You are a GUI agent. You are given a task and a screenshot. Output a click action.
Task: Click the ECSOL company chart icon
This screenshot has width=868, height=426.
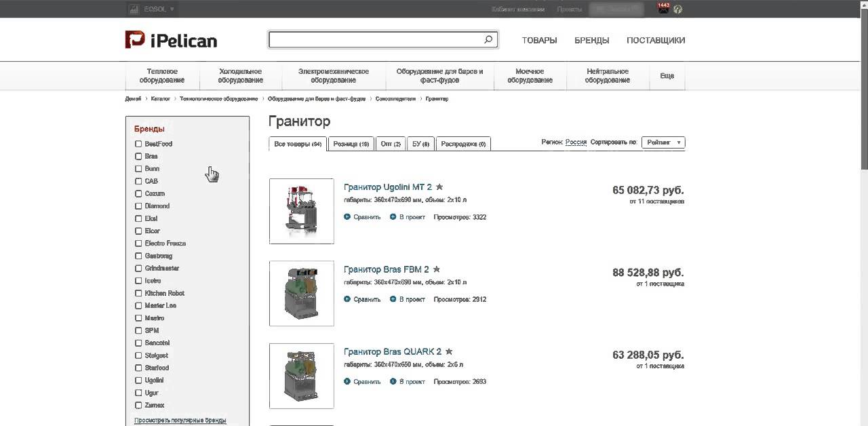pos(134,9)
